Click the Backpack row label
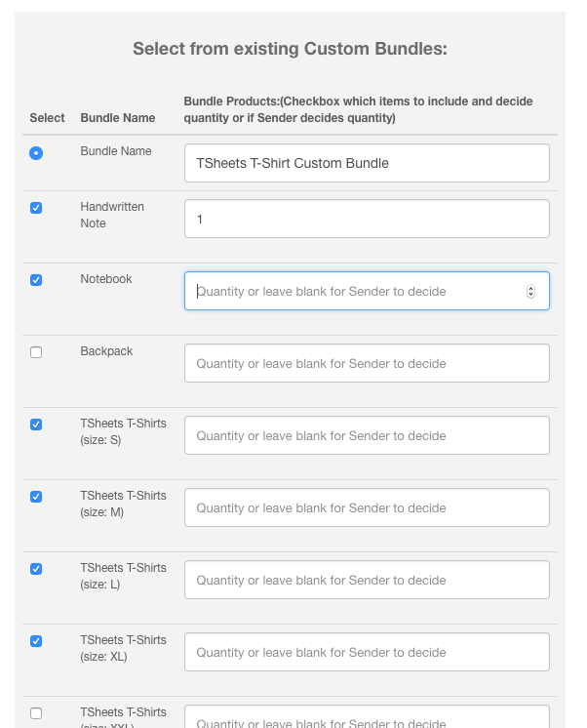This screenshot has height=728, width=587. click(106, 351)
